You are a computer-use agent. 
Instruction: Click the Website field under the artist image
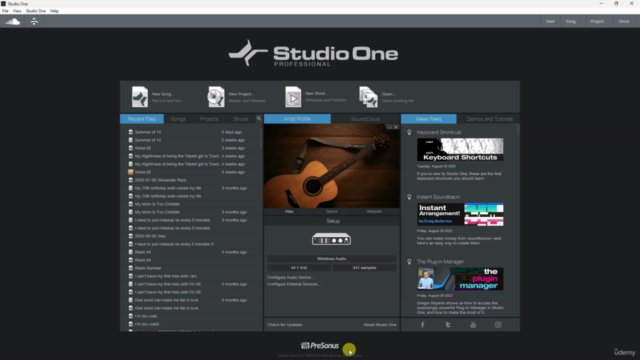(374, 211)
